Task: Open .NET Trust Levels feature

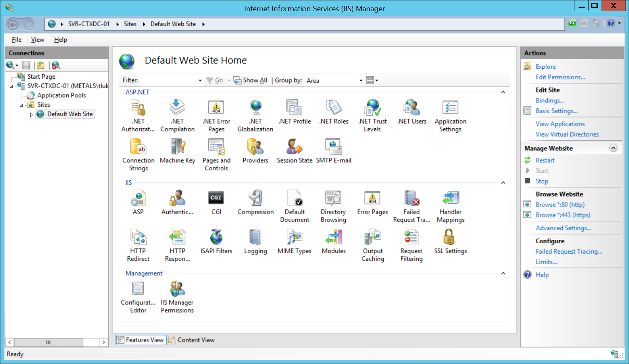Action: tap(372, 116)
